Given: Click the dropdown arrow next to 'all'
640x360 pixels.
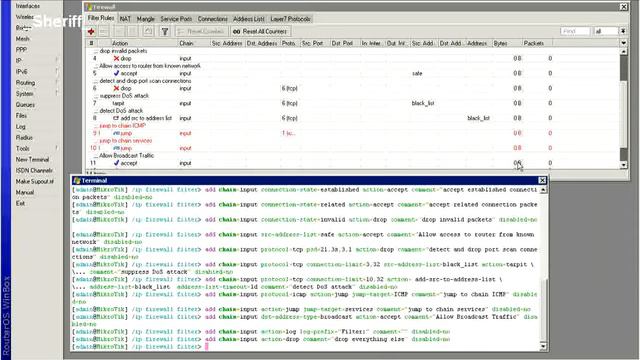Looking at the screenshot, I should coord(623,31).
